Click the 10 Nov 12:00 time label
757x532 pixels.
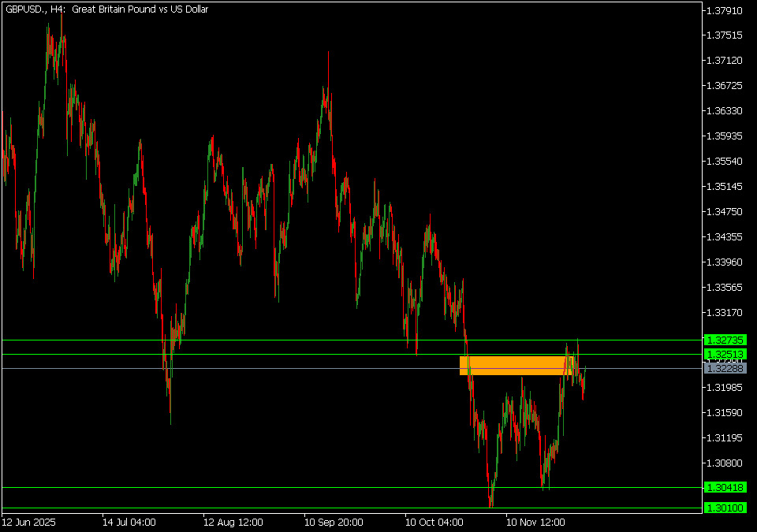535,522
